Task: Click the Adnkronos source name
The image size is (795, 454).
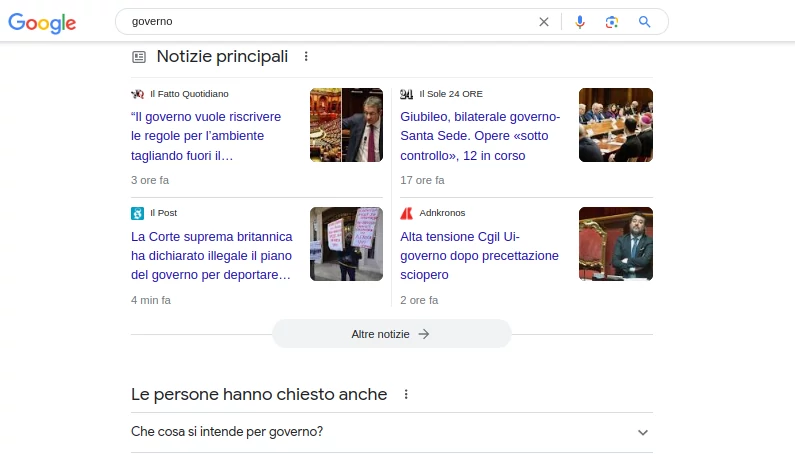Action: point(442,213)
